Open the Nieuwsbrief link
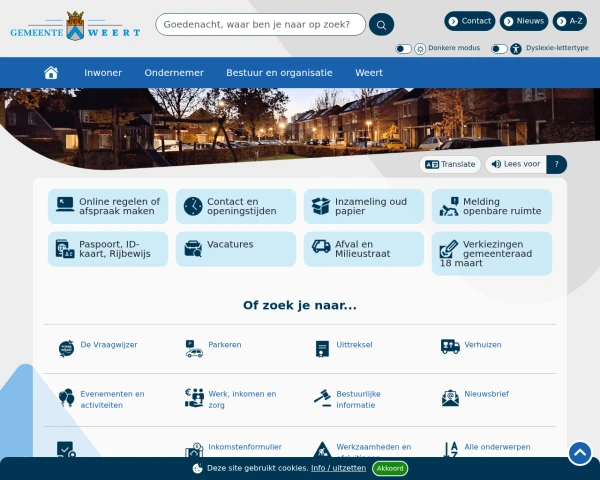This screenshot has height=480, width=600. [x=486, y=394]
